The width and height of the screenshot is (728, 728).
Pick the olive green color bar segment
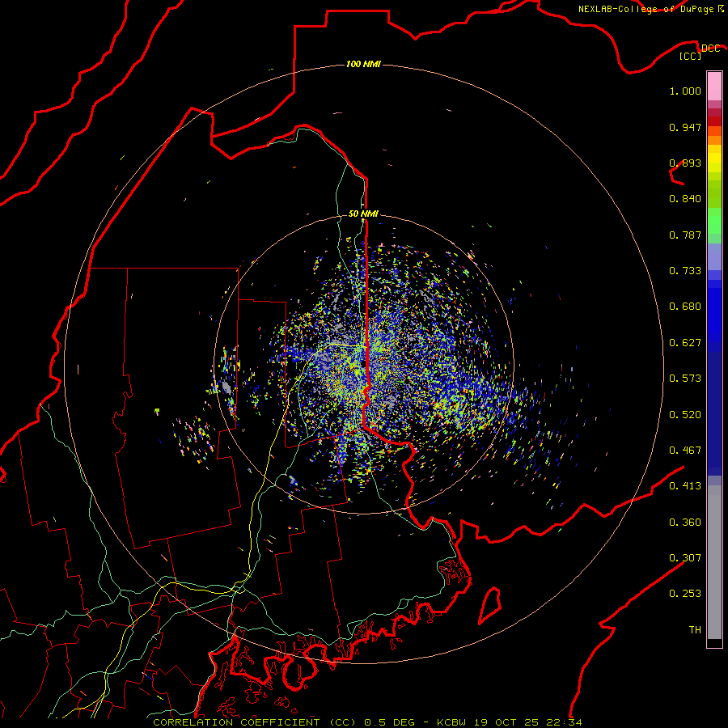[x=714, y=193]
